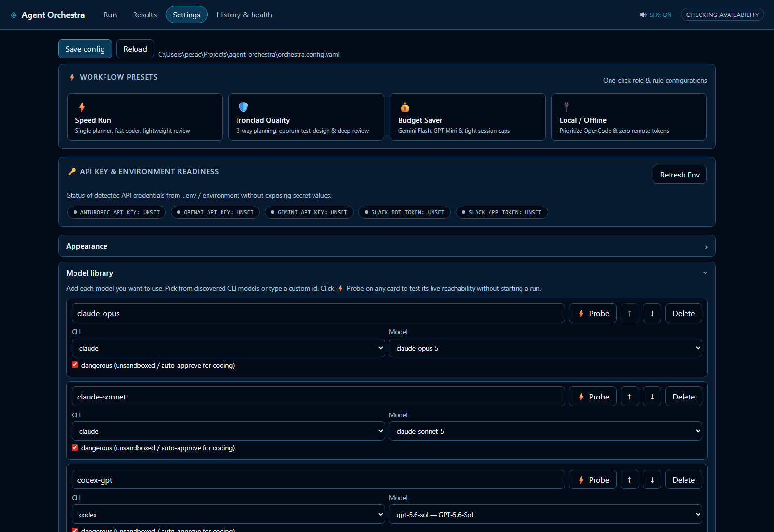Apply the Local / Offline preset
Image resolution: width=774 pixels, height=532 pixels.
coord(629,117)
